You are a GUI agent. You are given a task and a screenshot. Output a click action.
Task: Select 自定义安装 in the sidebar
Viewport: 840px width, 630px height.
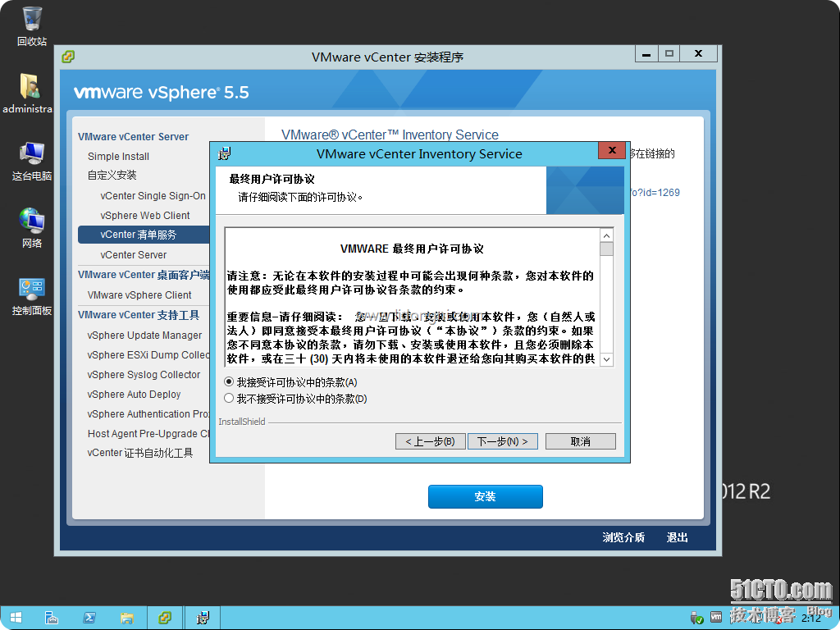[112, 176]
